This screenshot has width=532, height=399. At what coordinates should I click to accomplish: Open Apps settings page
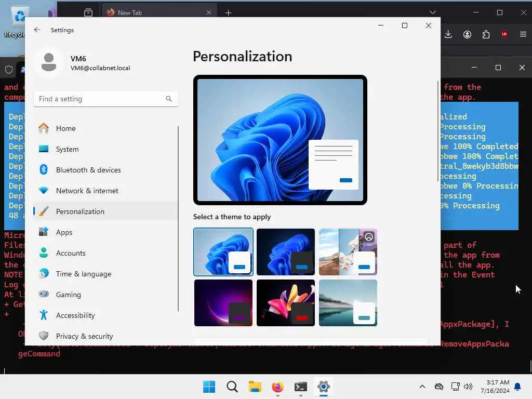coord(106,232)
